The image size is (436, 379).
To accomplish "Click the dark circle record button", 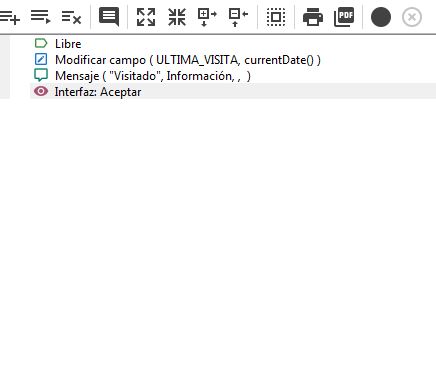I will coord(381,17).
